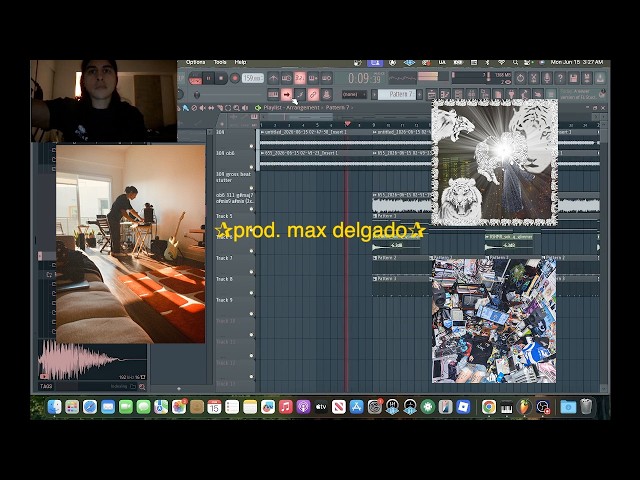Add new pattern with plus button
The height and width of the screenshot is (480, 640).
tap(419, 94)
